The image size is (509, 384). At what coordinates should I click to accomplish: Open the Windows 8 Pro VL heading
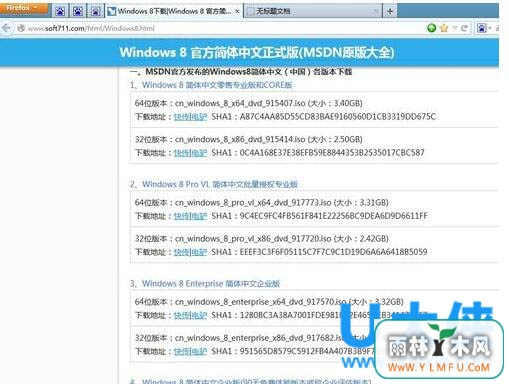point(220,184)
